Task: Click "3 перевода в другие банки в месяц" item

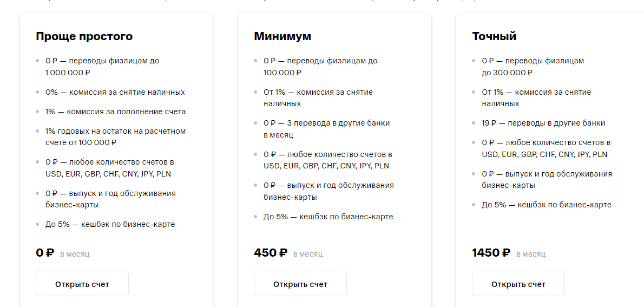Action: coord(326,129)
